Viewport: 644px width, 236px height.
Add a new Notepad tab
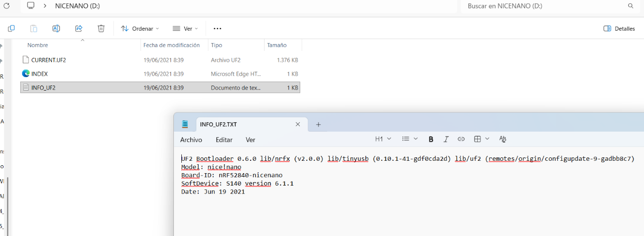click(319, 124)
